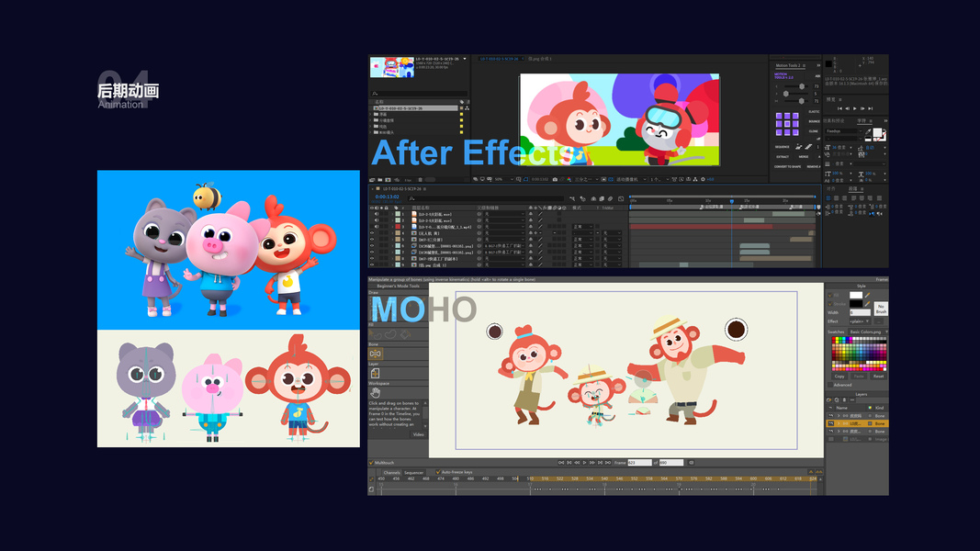Click the new folder icon in After Effects Project panel
Image resolution: width=980 pixels, height=551 pixels.
coord(379,180)
